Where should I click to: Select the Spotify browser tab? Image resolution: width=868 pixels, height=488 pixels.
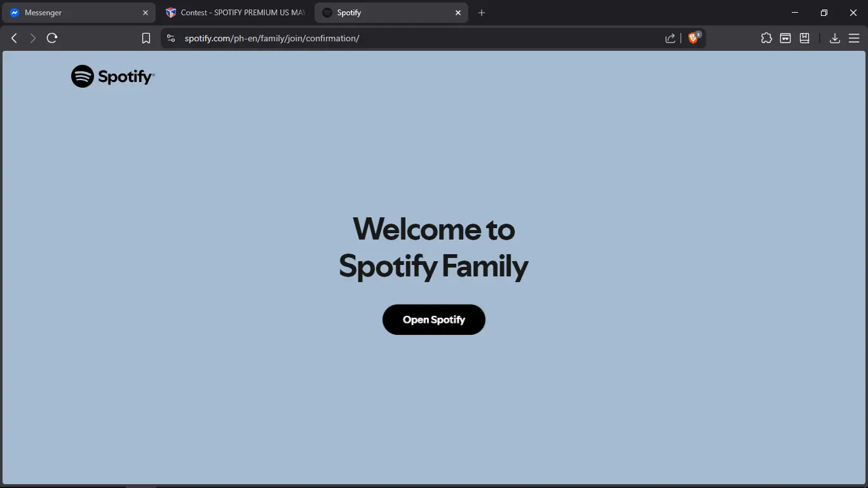coord(391,13)
